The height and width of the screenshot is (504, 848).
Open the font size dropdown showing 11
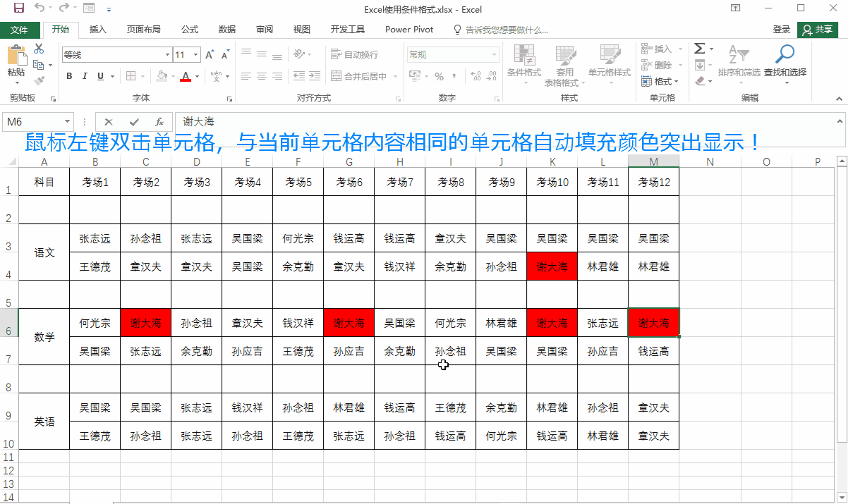[x=195, y=54]
